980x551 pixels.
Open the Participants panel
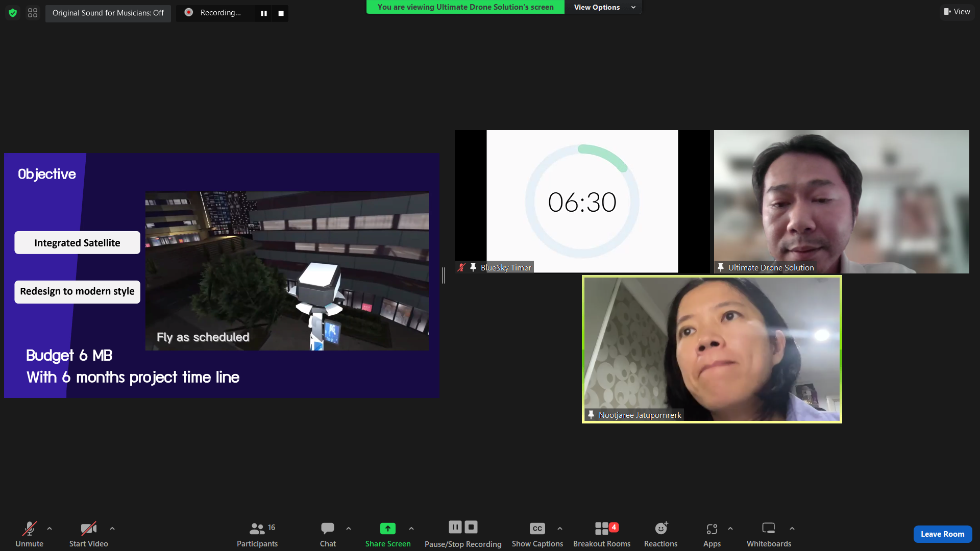pyautogui.click(x=257, y=534)
